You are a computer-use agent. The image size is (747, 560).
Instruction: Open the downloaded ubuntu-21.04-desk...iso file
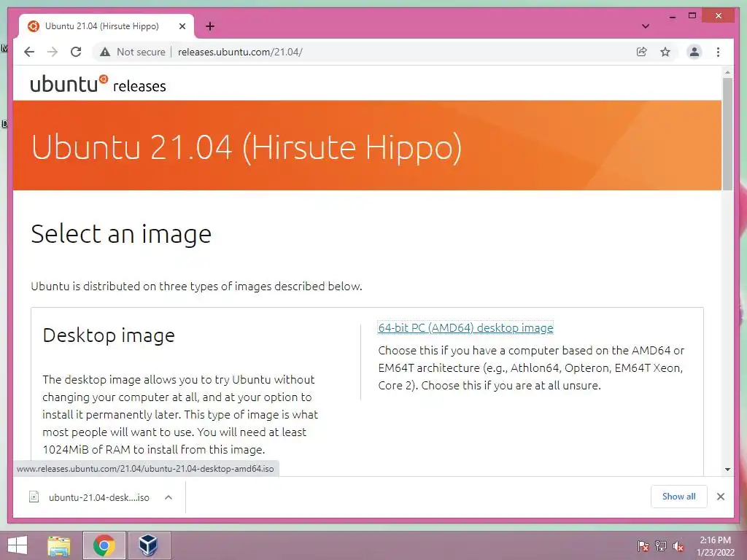pyautogui.click(x=99, y=497)
